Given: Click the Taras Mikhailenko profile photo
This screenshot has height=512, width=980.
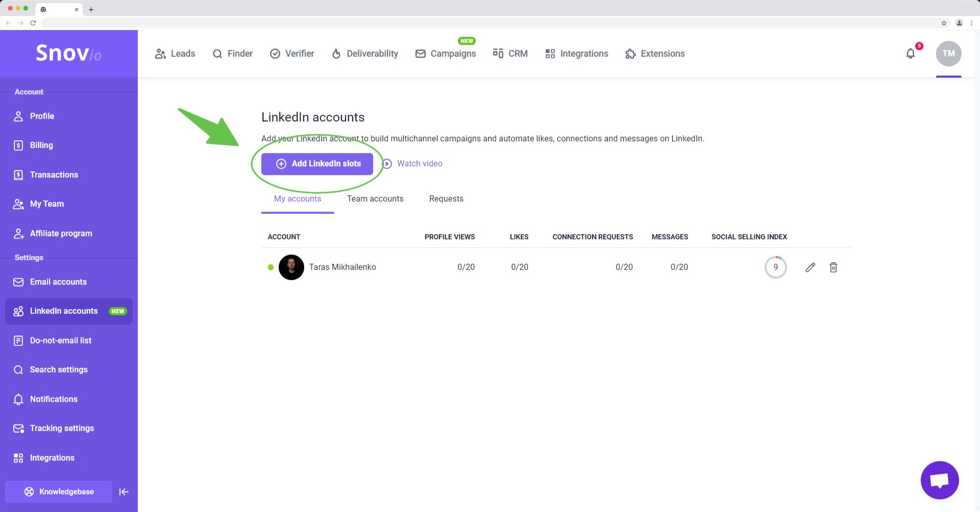Looking at the screenshot, I should point(291,267).
